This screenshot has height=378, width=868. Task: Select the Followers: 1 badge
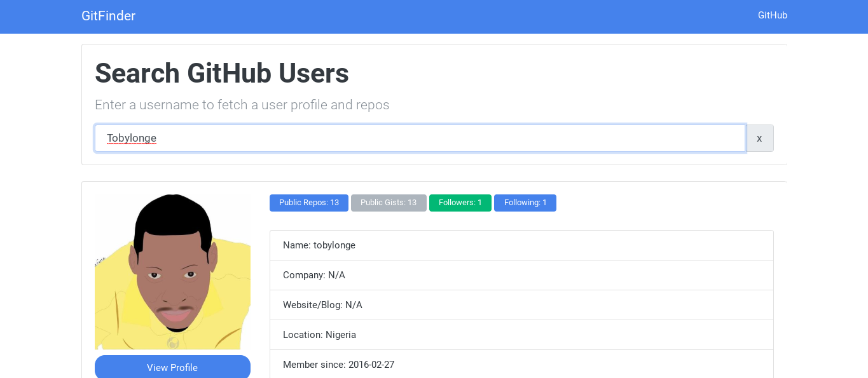[460, 203]
